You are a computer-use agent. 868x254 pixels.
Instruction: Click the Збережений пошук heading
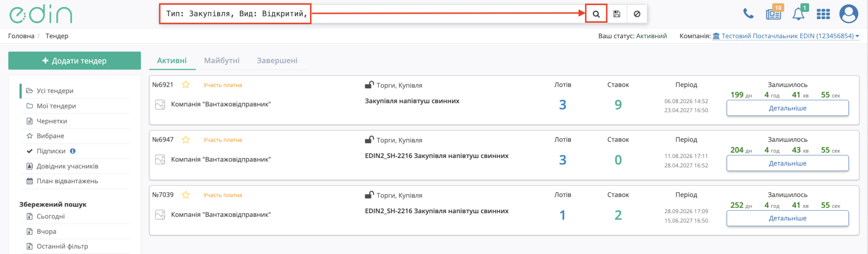click(x=53, y=204)
